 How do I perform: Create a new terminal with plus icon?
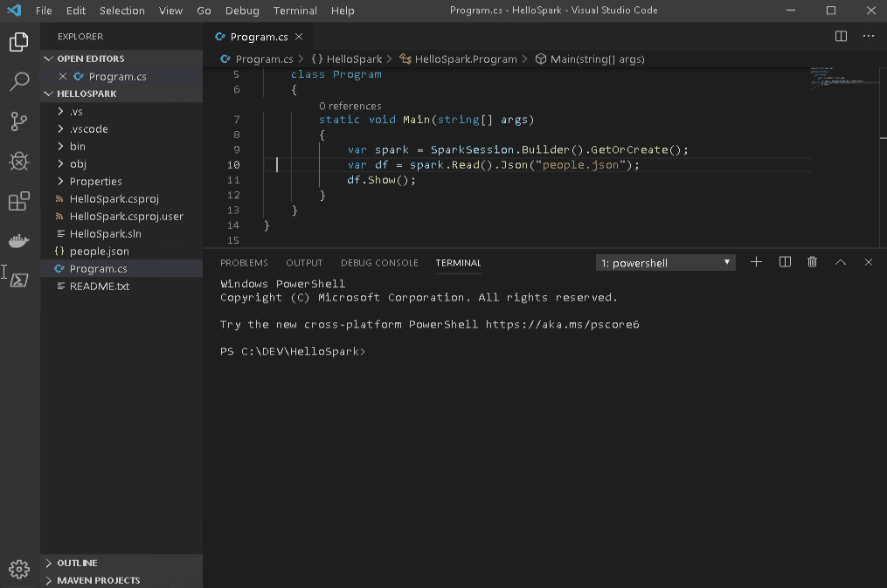tap(756, 262)
